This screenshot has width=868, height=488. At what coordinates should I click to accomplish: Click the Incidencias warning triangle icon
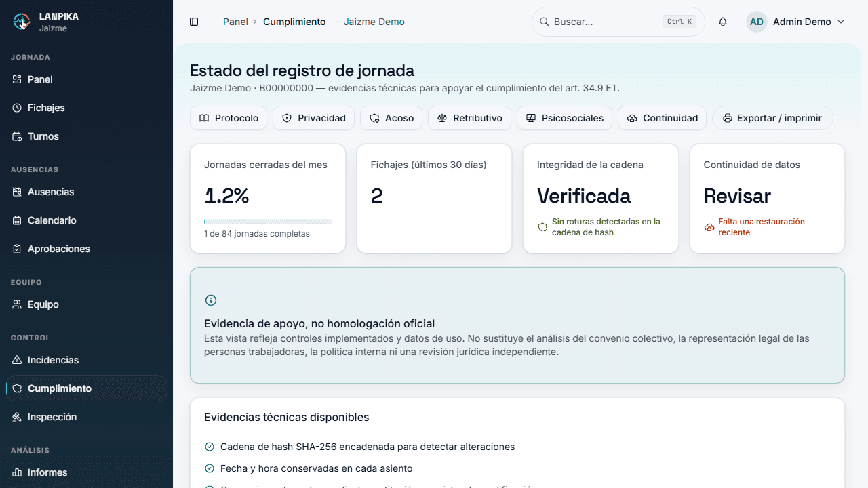pyautogui.click(x=17, y=360)
